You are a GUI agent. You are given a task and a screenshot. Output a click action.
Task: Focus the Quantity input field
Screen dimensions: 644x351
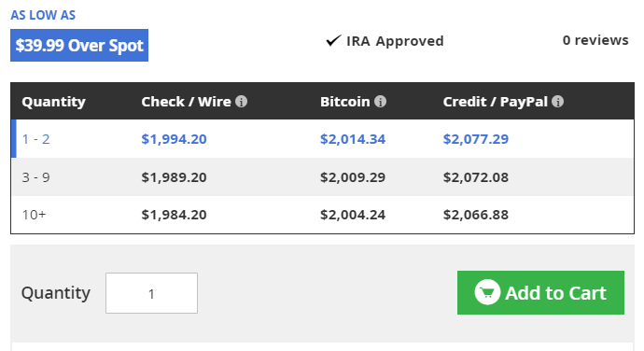pos(151,293)
